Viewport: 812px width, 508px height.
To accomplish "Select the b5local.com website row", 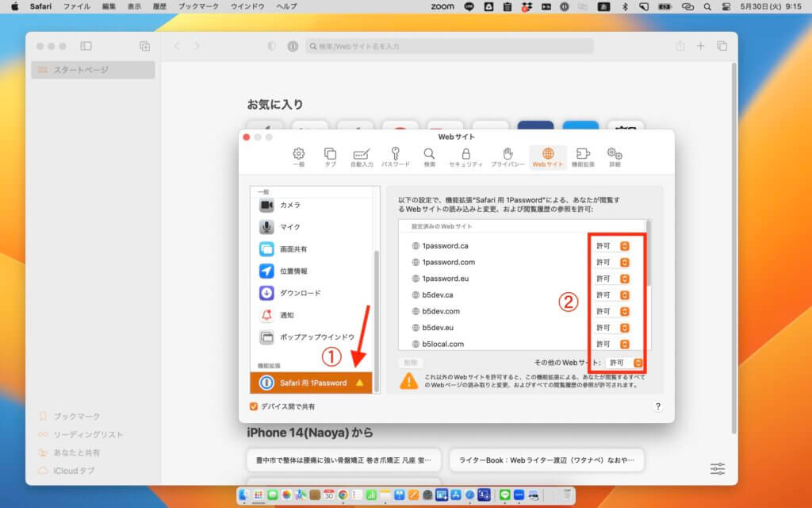I will (x=522, y=344).
